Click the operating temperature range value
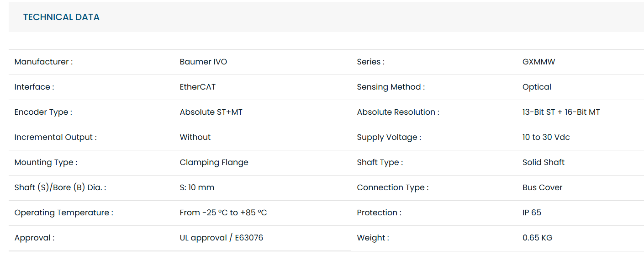The width and height of the screenshot is (644, 256). click(223, 213)
